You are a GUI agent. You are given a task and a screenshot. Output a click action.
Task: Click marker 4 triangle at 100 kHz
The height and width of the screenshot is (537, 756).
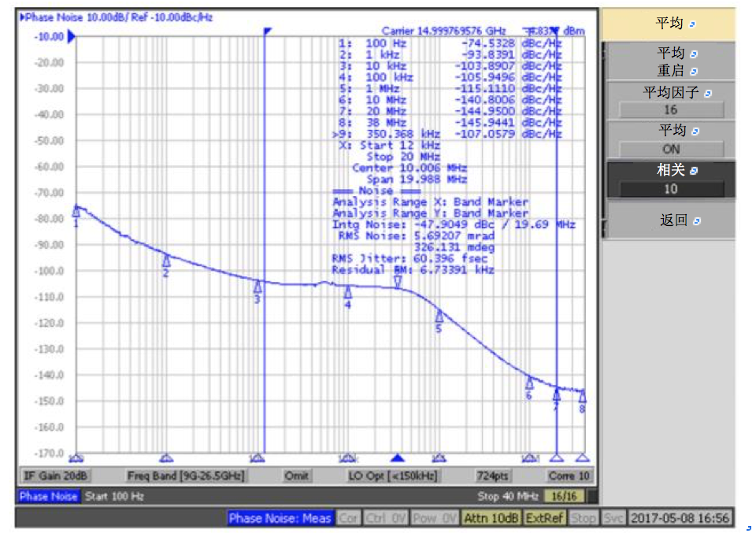(x=347, y=293)
